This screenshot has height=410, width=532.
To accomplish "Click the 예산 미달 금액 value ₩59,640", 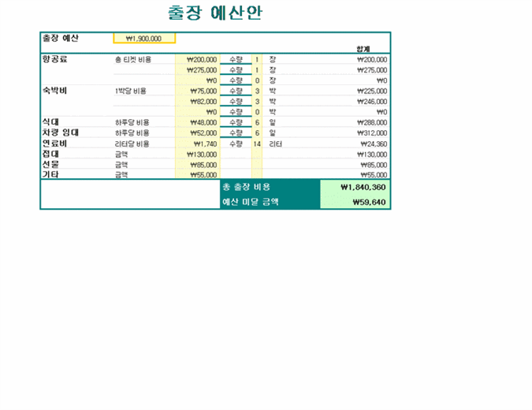I will click(355, 202).
